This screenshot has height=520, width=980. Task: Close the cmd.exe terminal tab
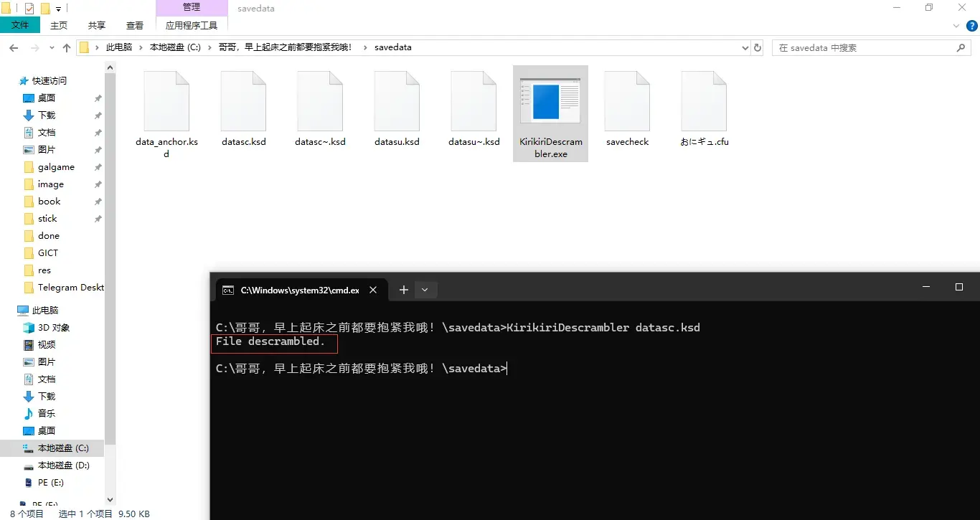click(x=373, y=290)
